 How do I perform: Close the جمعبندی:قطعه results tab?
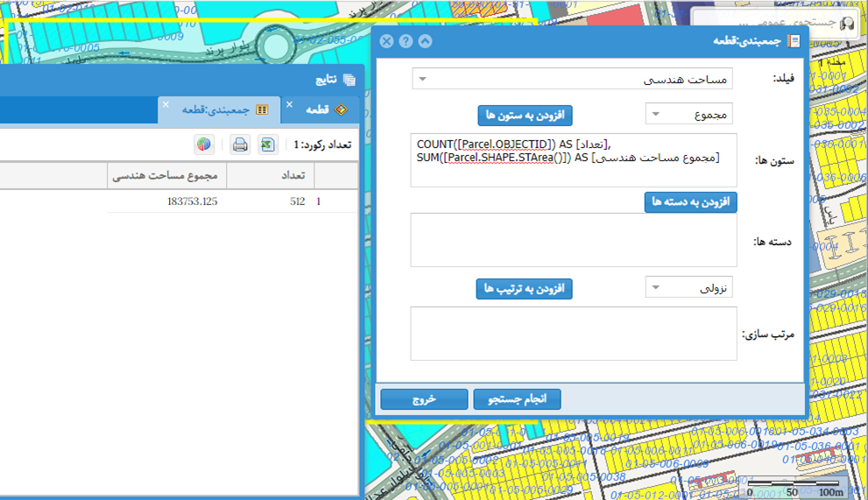pos(165,105)
